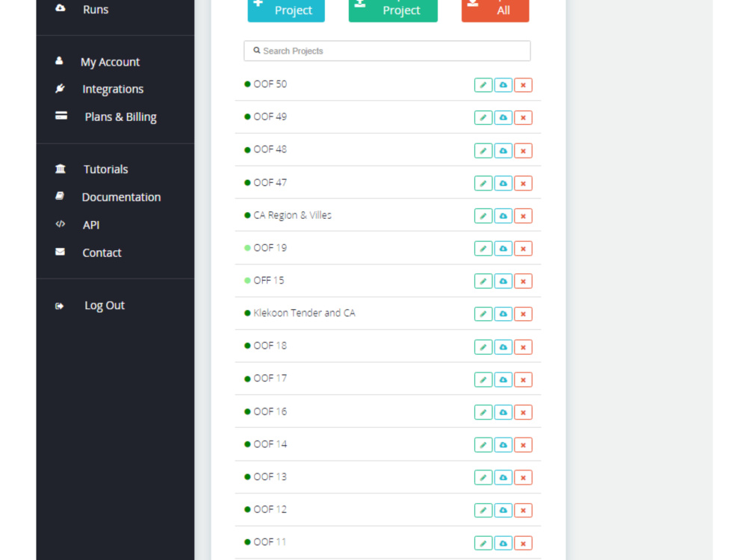
Task: Edit the OOF 18 project
Action: tap(483, 347)
